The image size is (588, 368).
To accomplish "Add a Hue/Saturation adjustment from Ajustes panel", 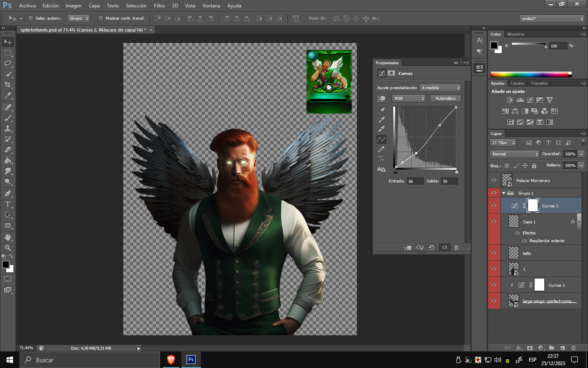I will (505, 111).
